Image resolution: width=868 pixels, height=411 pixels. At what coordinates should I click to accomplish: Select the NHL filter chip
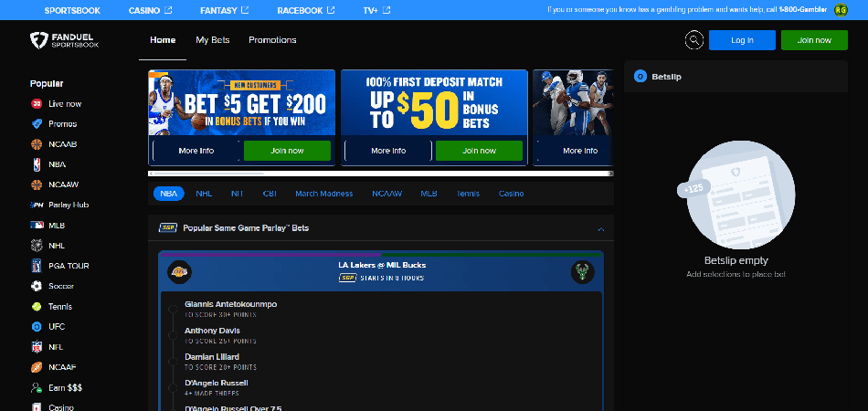pyautogui.click(x=204, y=194)
